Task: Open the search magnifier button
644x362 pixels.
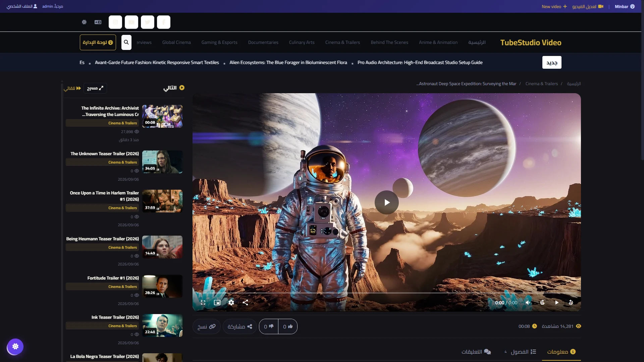Action: point(126,42)
